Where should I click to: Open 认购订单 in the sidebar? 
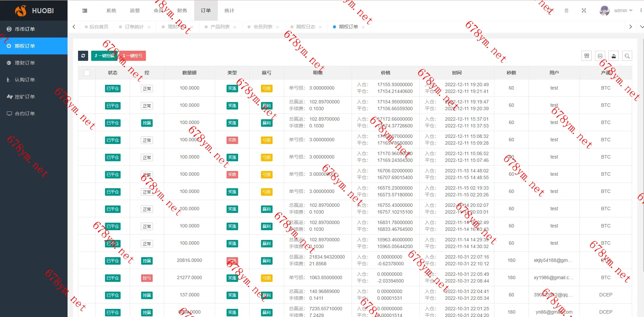click(x=34, y=80)
